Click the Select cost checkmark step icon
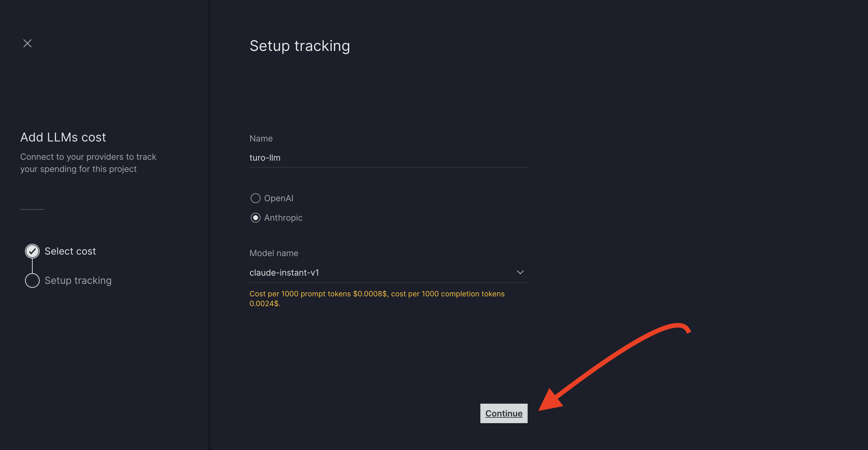This screenshot has height=450, width=868. tap(32, 251)
